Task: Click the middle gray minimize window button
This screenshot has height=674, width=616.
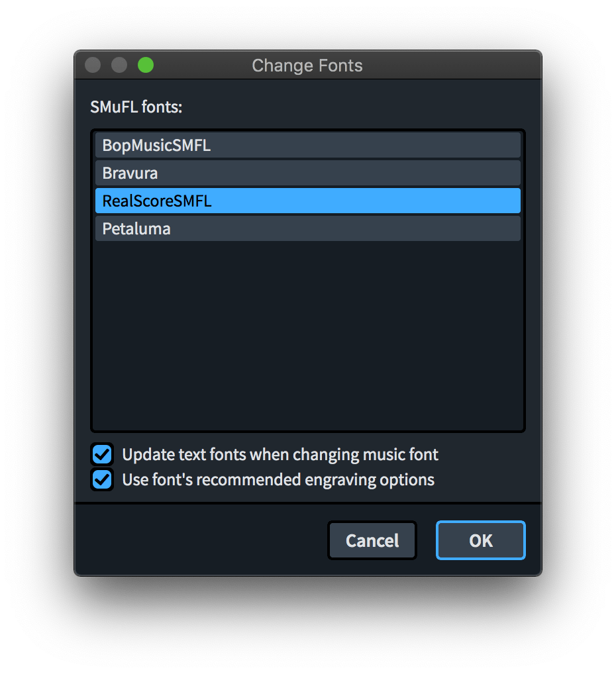Action: click(119, 66)
